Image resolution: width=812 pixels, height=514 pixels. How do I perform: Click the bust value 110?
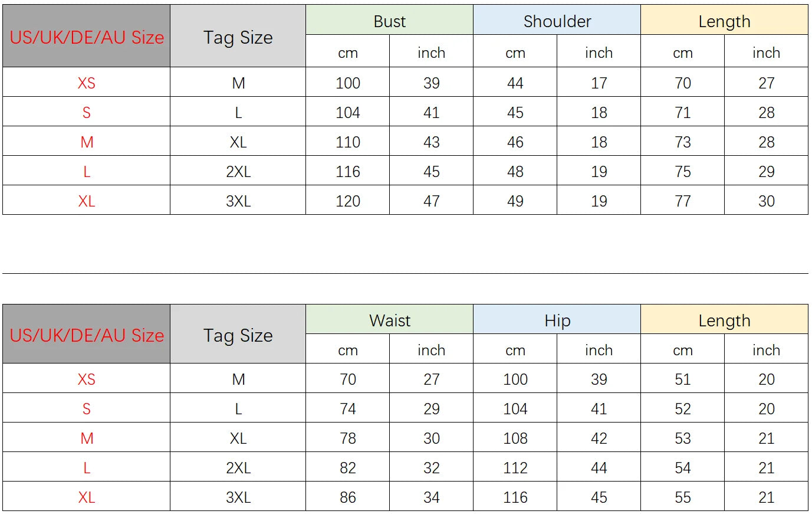point(348,142)
